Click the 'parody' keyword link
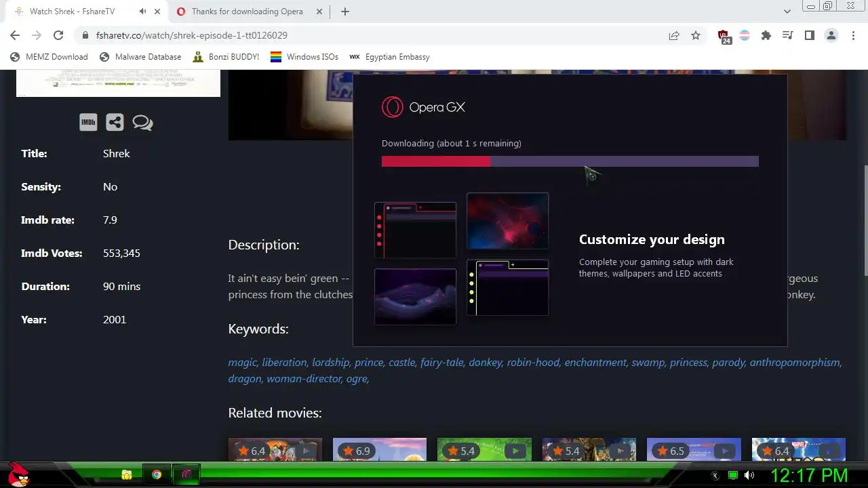This screenshot has height=488, width=868. pos(729,363)
